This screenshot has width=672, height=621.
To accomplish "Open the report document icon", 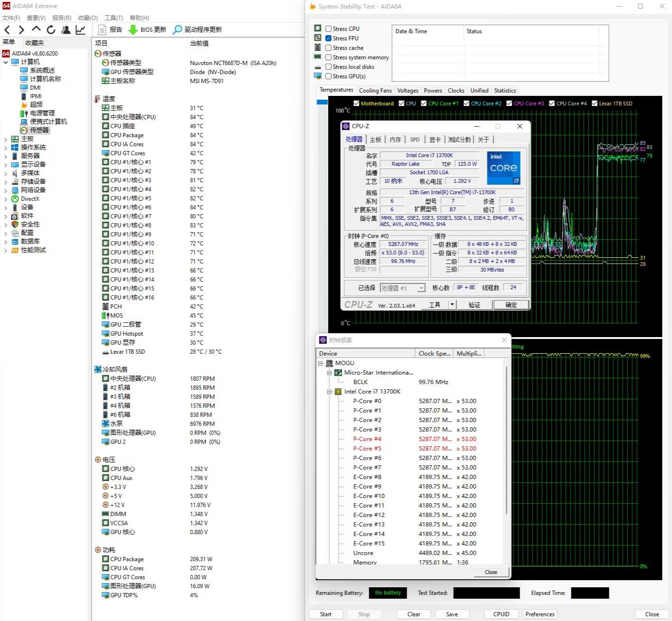I will pos(102,30).
